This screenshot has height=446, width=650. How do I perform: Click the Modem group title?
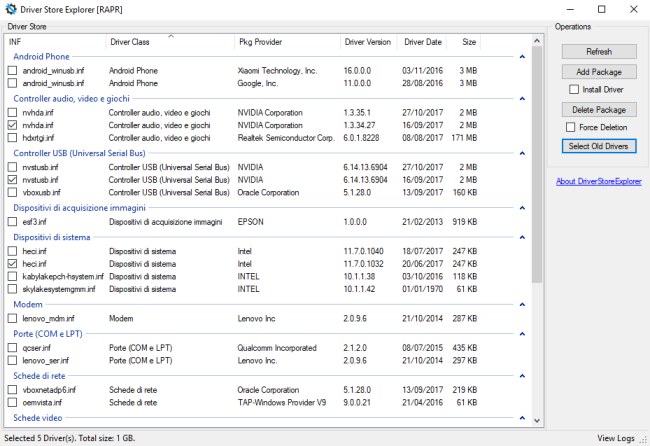click(28, 305)
